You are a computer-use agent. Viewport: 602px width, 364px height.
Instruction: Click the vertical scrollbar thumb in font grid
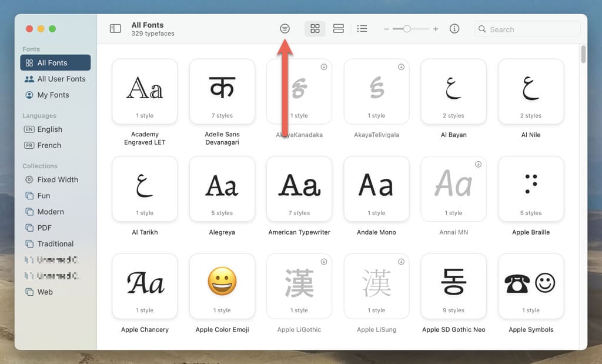pos(583,54)
